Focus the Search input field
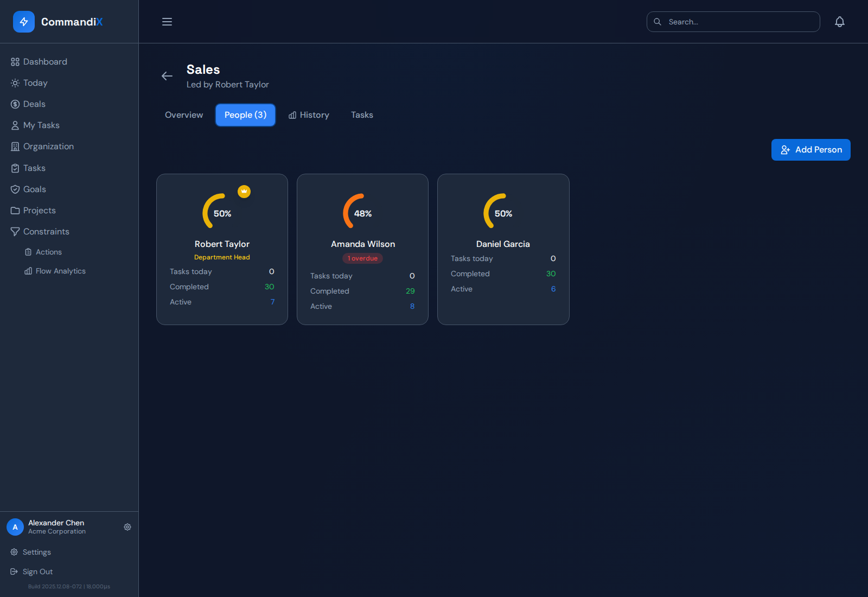Screen dimensions: 868x597 [733, 22]
